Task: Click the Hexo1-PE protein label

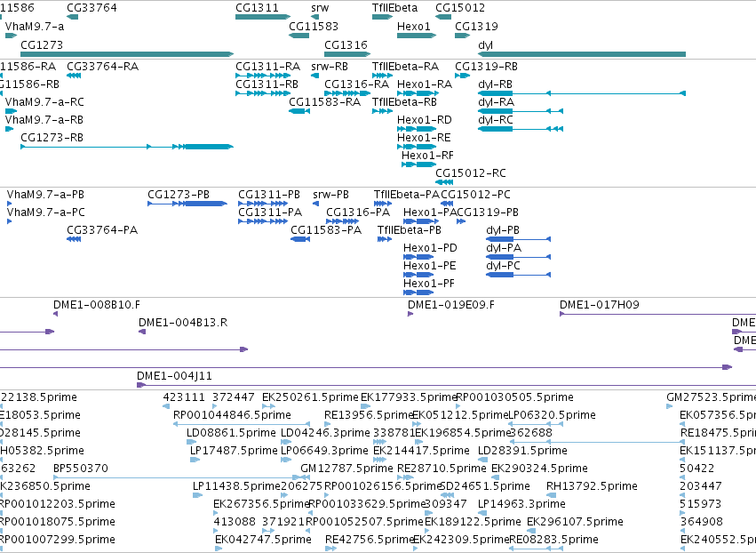Action: coord(430,266)
